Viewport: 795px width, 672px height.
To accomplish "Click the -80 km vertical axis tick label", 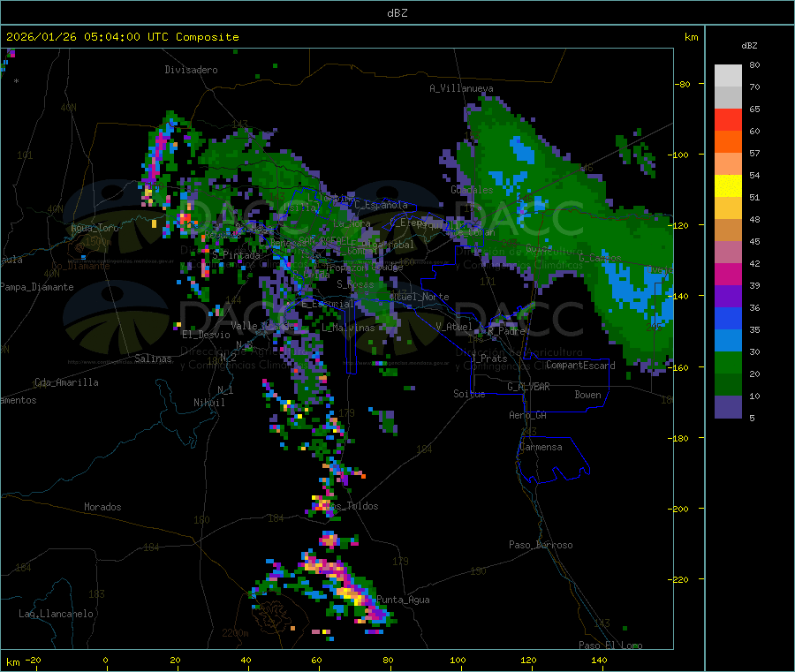I will coord(682,84).
